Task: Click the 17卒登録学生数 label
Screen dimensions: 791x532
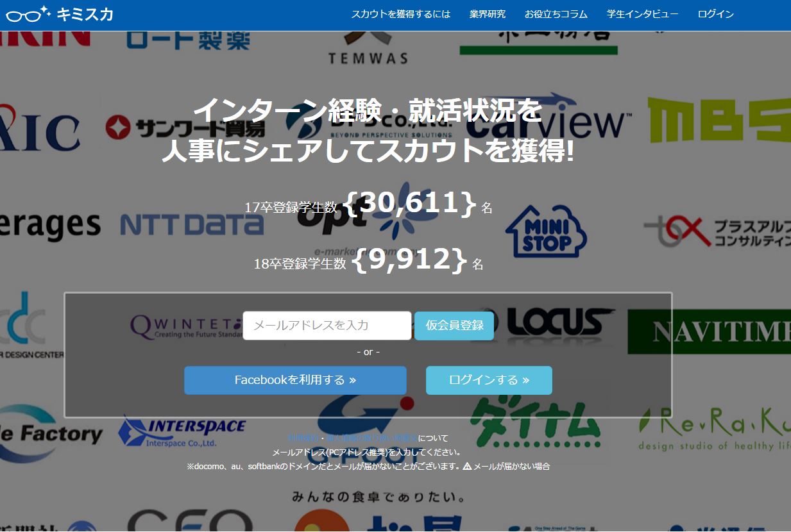Action: [291, 208]
